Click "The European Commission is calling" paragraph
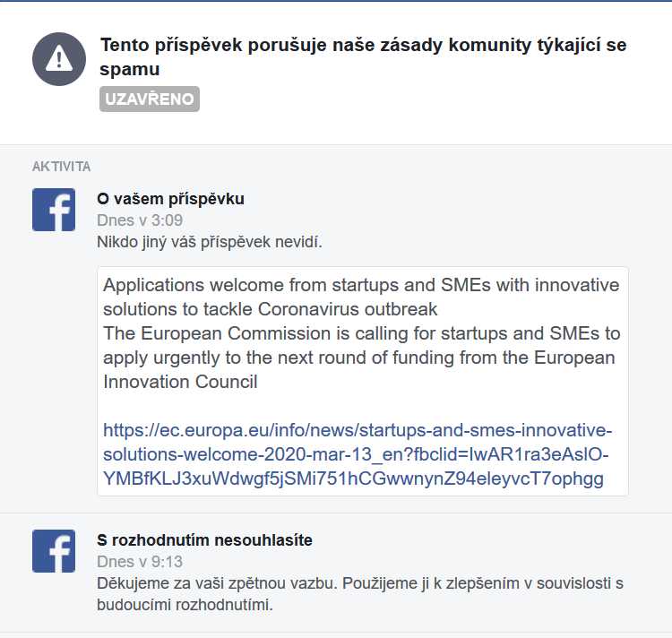The width and height of the screenshot is (672, 638). click(361, 333)
